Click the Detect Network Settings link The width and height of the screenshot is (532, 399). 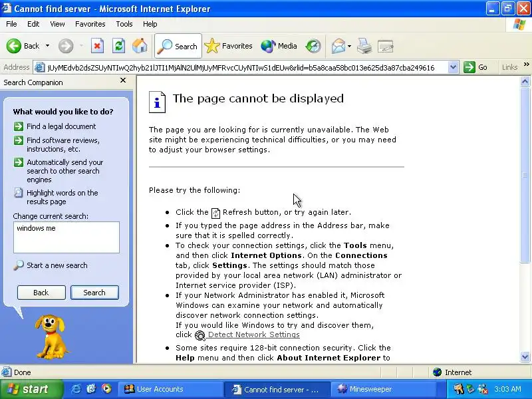click(x=254, y=334)
